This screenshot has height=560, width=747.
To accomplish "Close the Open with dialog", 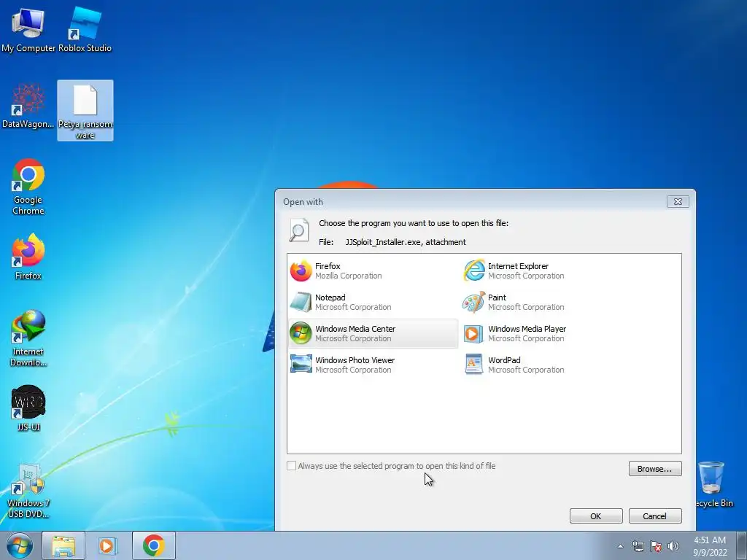I will coord(678,201).
